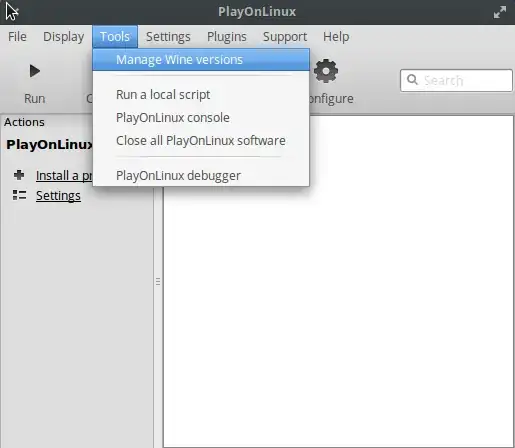The width and height of the screenshot is (515, 448).
Task: Open the Support menu
Action: 285,37
